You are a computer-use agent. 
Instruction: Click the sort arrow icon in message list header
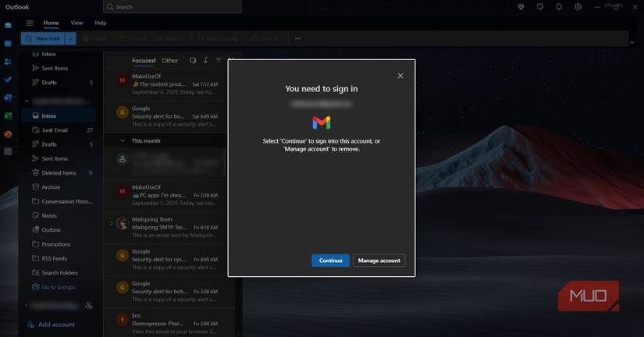click(x=206, y=60)
